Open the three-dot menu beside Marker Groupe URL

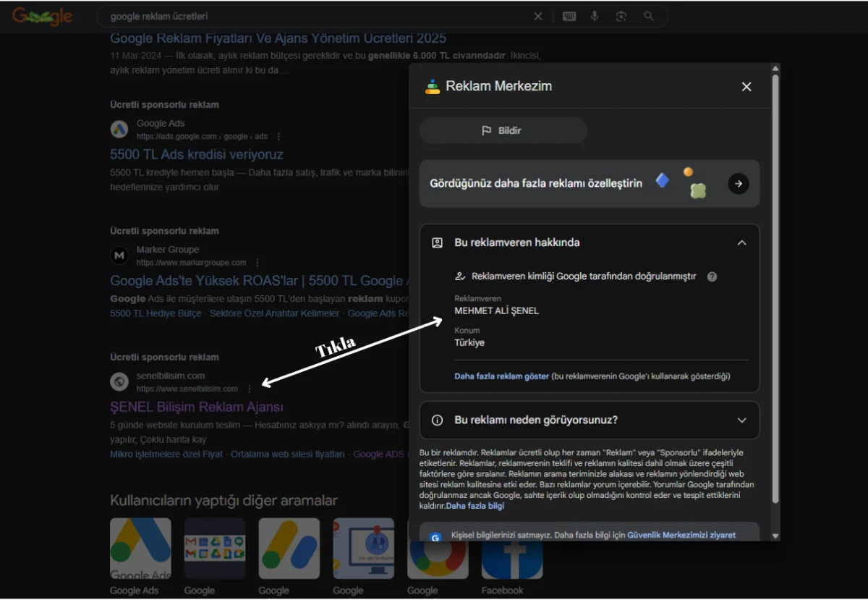(258, 263)
